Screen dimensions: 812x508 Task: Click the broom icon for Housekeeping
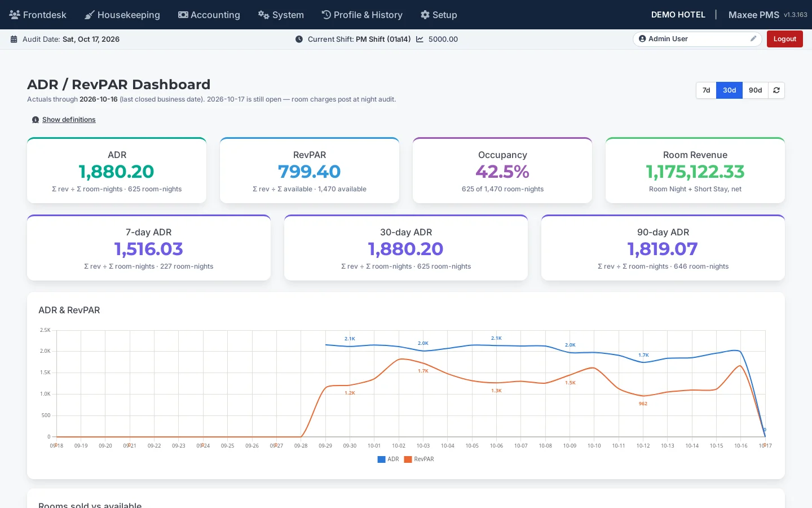tap(89, 15)
